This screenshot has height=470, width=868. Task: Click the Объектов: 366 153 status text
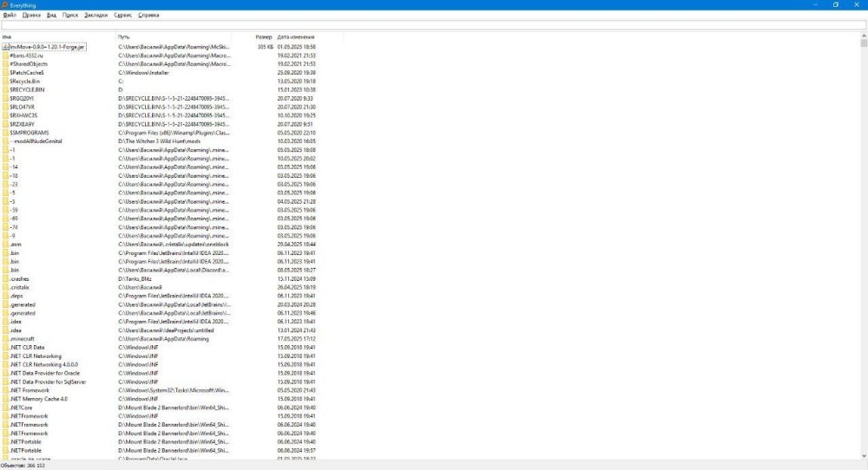[x=23, y=466]
